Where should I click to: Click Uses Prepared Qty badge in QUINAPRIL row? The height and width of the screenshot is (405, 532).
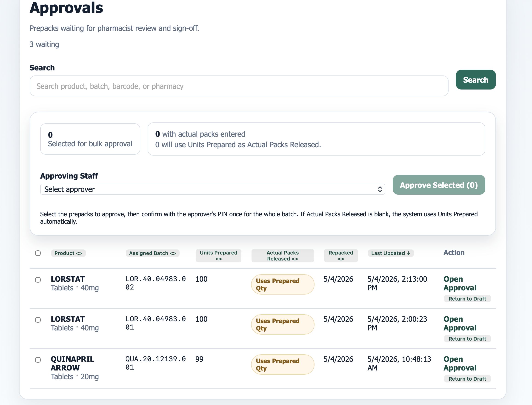[x=283, y=364]
